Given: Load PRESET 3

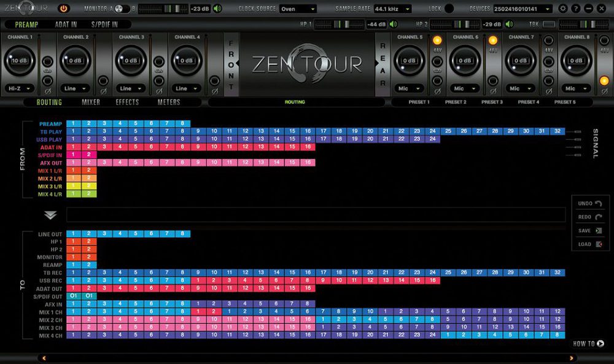Looking at the screenshot, I should 492,102.
